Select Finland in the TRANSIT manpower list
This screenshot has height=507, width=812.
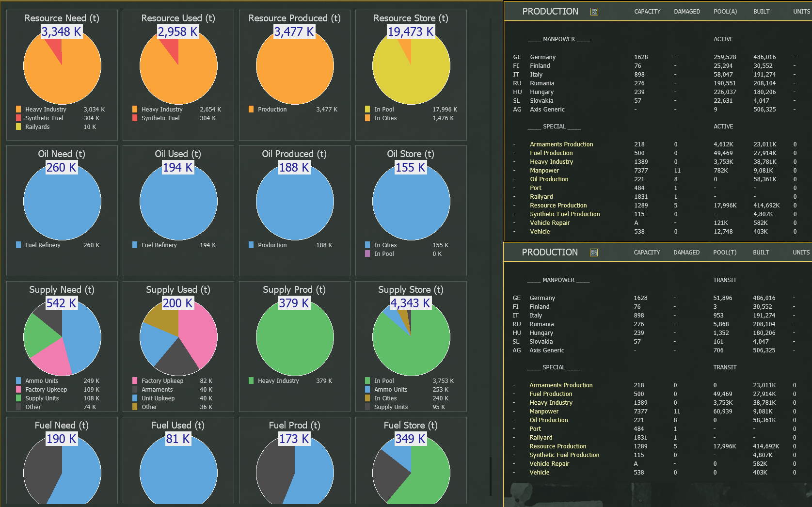(540, 307)
